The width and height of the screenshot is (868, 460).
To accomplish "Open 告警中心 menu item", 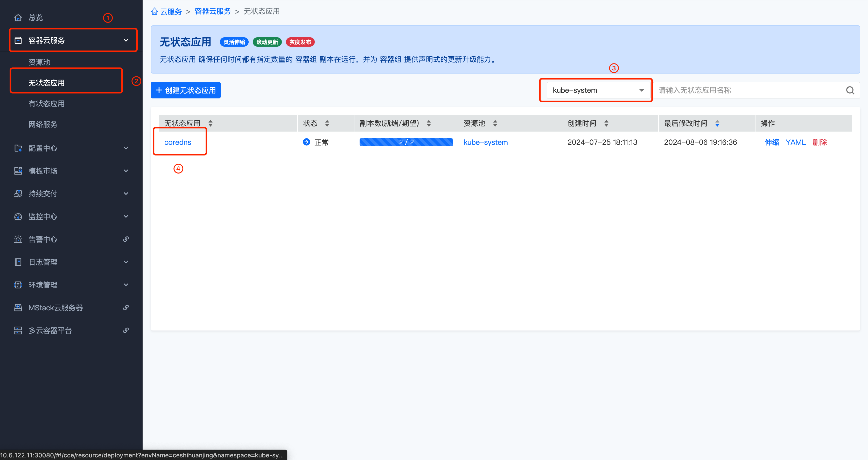I will 43,239.
